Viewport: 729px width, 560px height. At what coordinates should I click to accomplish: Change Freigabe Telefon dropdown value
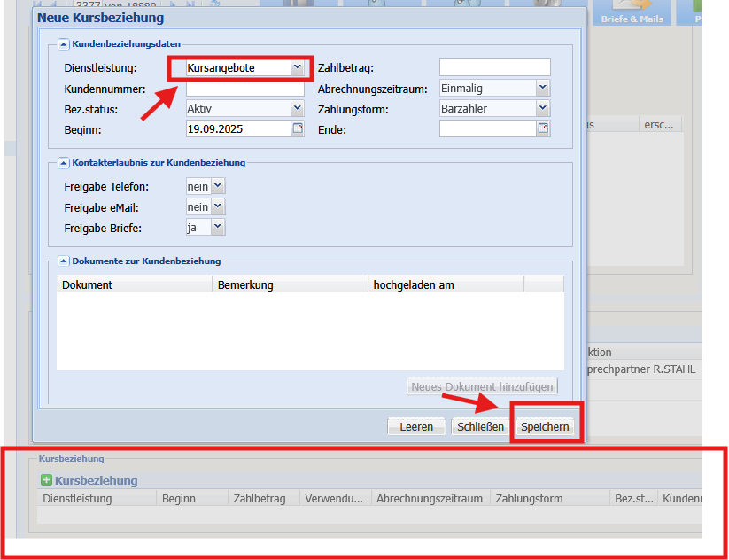click(x=218, y=186)
